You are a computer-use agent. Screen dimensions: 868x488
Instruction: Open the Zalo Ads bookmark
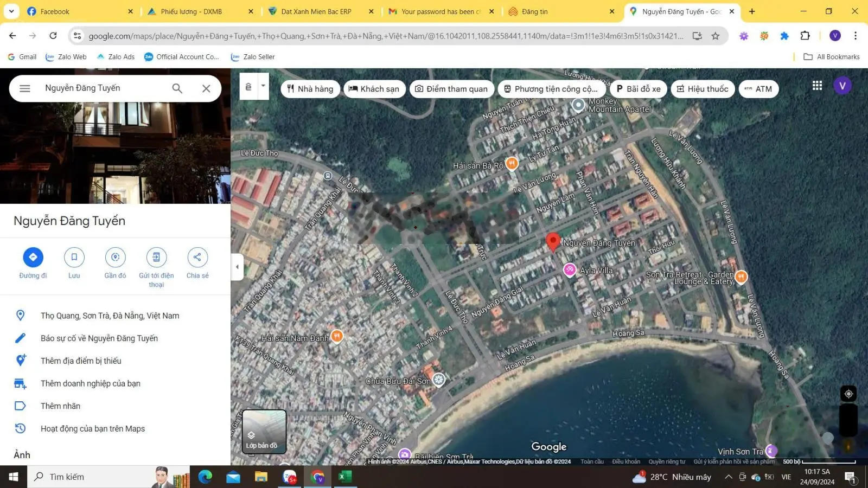pyautogui.click(x=116, y=57)
